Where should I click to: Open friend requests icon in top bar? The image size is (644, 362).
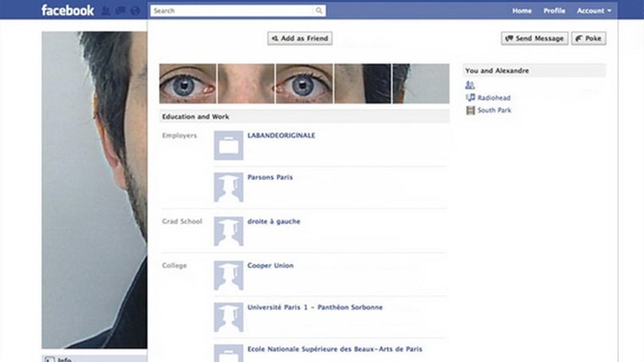click(x=106, y=11)
